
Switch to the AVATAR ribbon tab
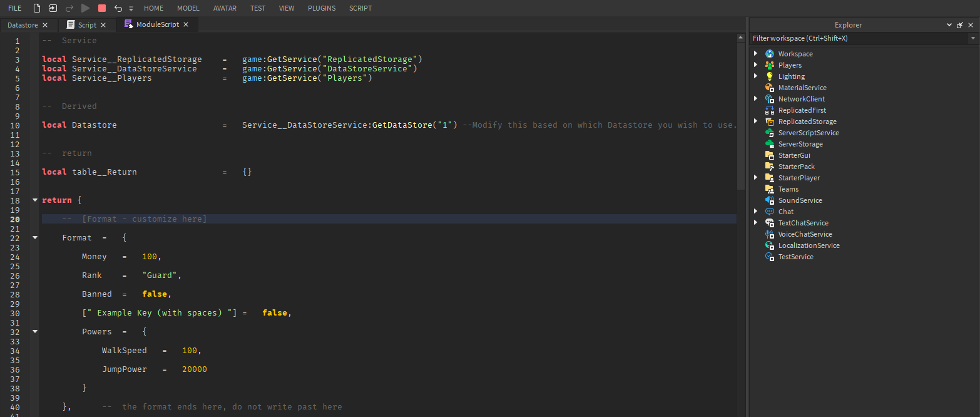225,8
